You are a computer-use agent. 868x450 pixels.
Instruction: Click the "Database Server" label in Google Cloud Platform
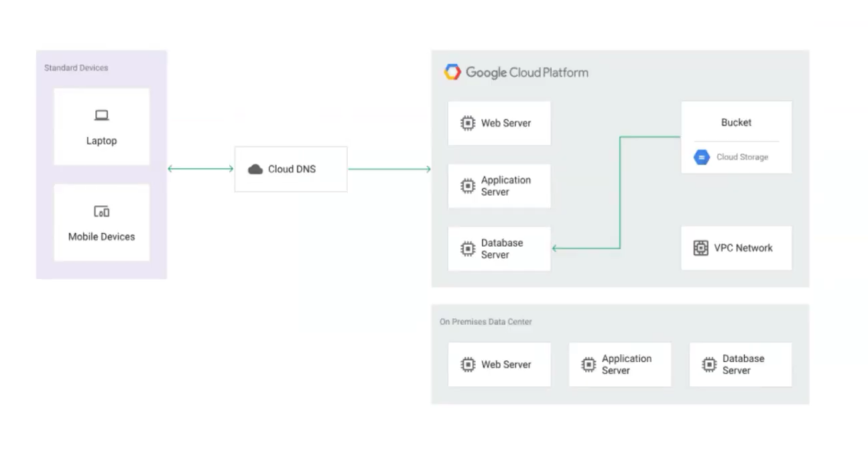pos(502,249)
